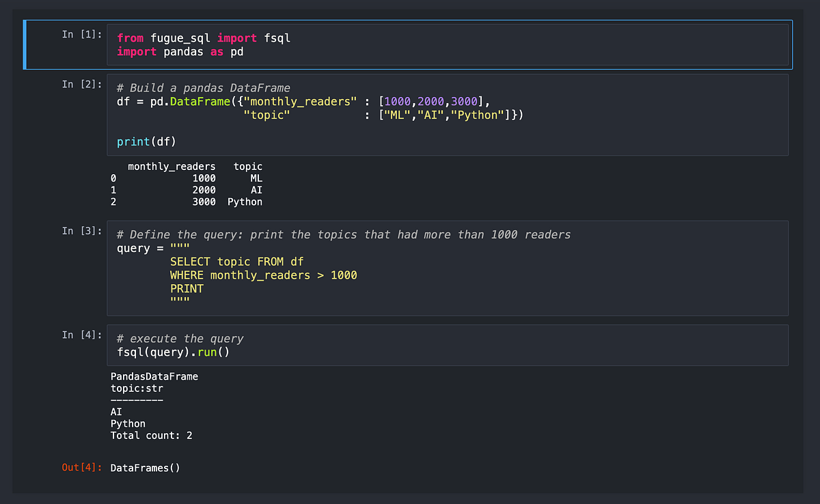Select the In [2] cell prompt
The width and height of the screenshot is (820, 504).
[81, 84]
